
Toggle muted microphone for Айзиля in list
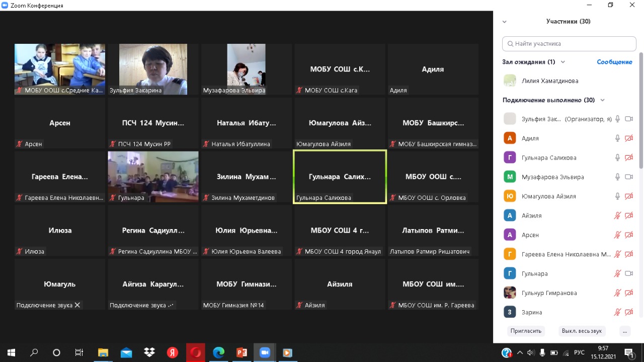pyautogui.click(x=617, y=215)
